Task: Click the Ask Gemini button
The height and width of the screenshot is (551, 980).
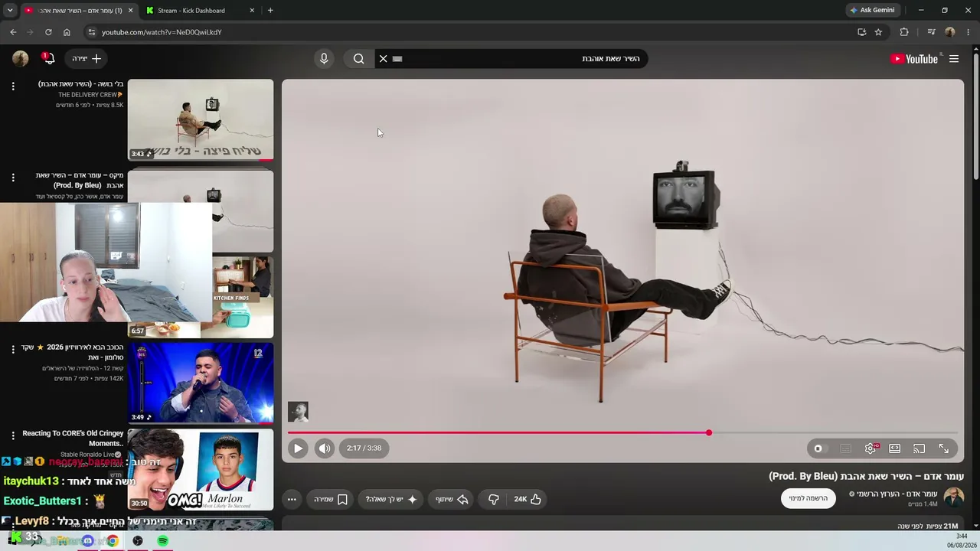Action: pyautogui.click(x=871, y=11)
